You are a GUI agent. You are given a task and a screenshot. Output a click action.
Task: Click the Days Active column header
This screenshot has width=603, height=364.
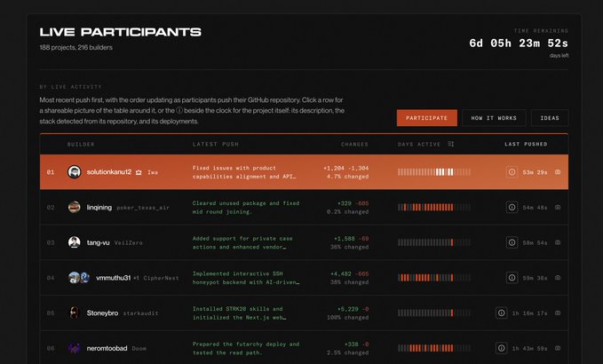tap(419, 144)
